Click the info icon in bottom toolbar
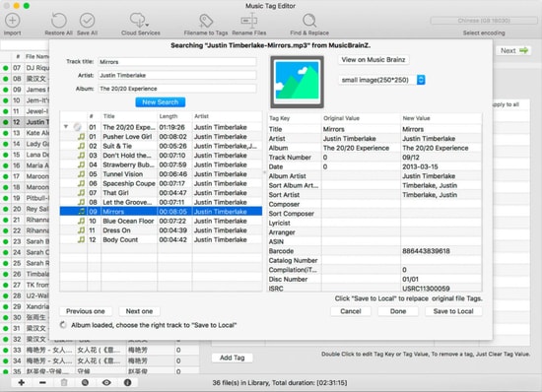Image resolution: width=542 pixels, height=392 pixels. tap(127, 382)
